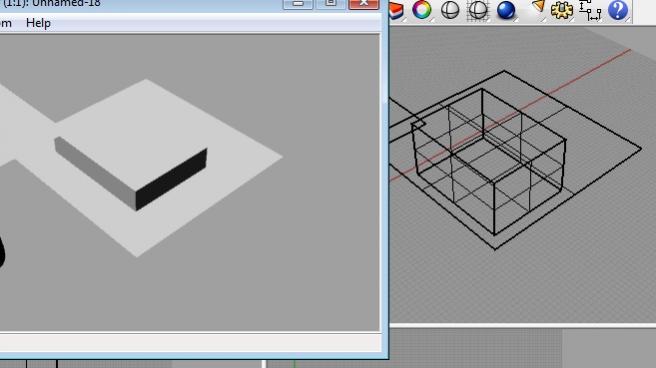Minimize the render window

[x=298, y=4]
